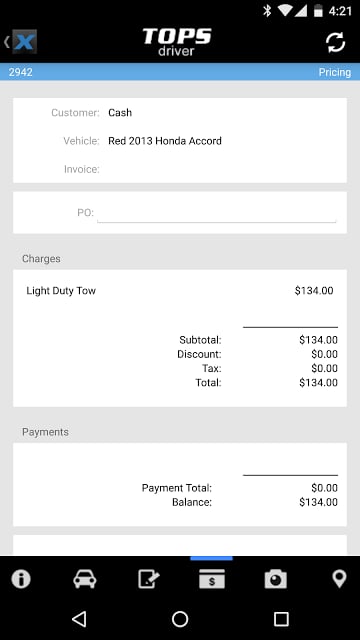Tap the refresh sync icon
The height and width of the screenshot is (640, 360).
pyautogui.click(x=336, y=42)
